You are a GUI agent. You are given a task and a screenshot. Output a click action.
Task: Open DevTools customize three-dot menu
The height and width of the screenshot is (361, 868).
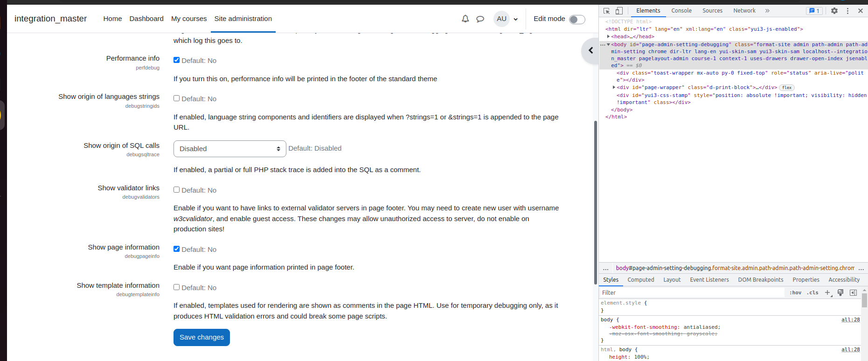pyautogui.click(x=847, y=11)
